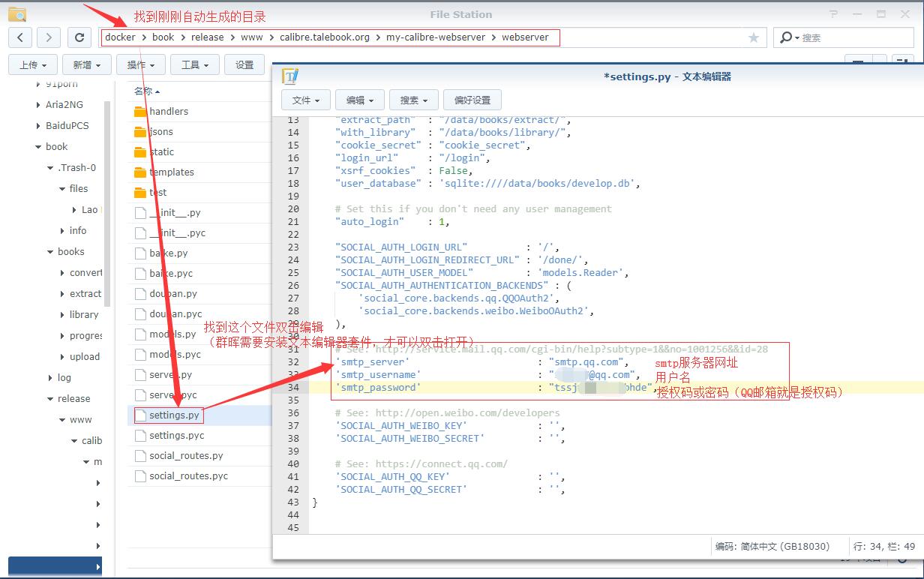Collapse the book folder in tree
The height and width of the screenshot is (579, 924).
tap(38, 147)
